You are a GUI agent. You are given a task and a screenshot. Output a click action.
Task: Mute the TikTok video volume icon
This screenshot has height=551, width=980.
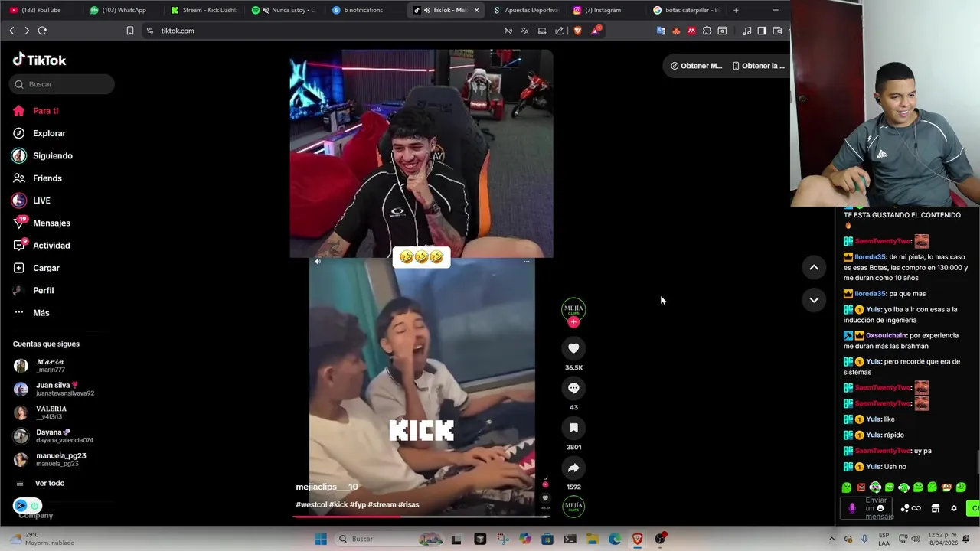coord(318,262)
